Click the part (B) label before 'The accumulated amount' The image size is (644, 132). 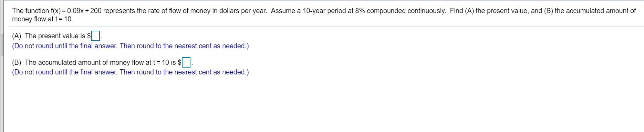click(17, 62)
